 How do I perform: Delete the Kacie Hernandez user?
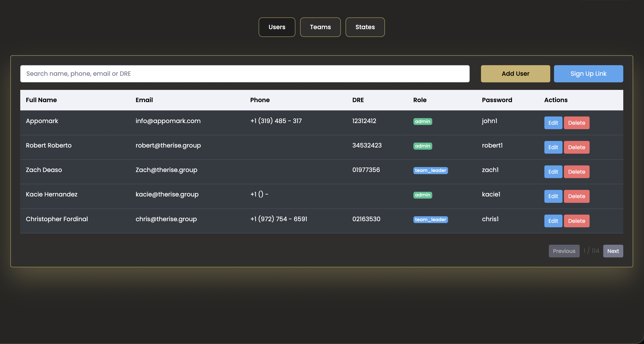point(576,196)
